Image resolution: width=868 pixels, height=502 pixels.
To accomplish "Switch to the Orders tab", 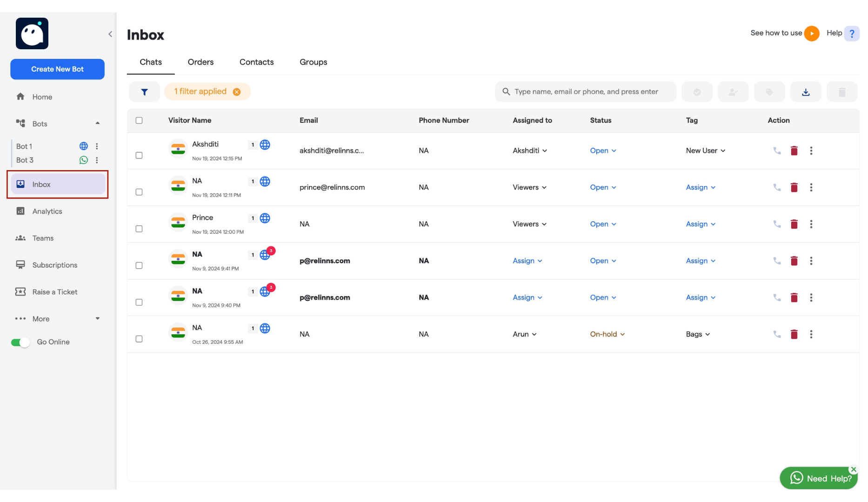I will [200, 62].
